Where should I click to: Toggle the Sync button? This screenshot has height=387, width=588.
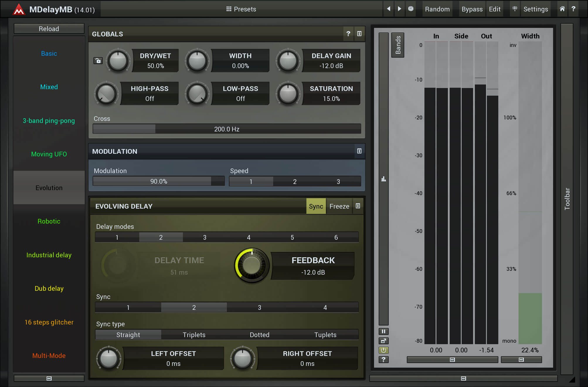tap(316, 206)
